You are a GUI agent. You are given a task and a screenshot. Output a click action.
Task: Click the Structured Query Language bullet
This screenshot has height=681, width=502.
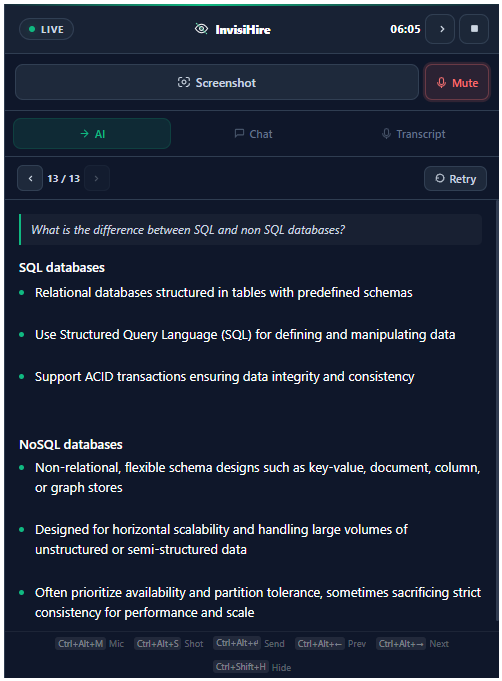coord(245,335)
